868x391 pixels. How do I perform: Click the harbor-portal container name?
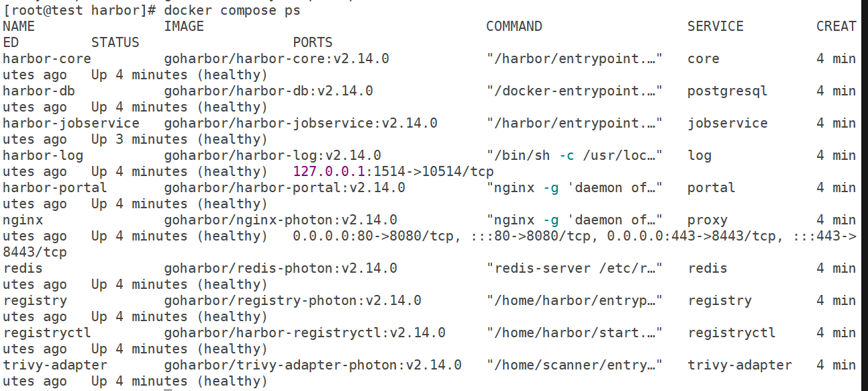(x=54, y=187)
